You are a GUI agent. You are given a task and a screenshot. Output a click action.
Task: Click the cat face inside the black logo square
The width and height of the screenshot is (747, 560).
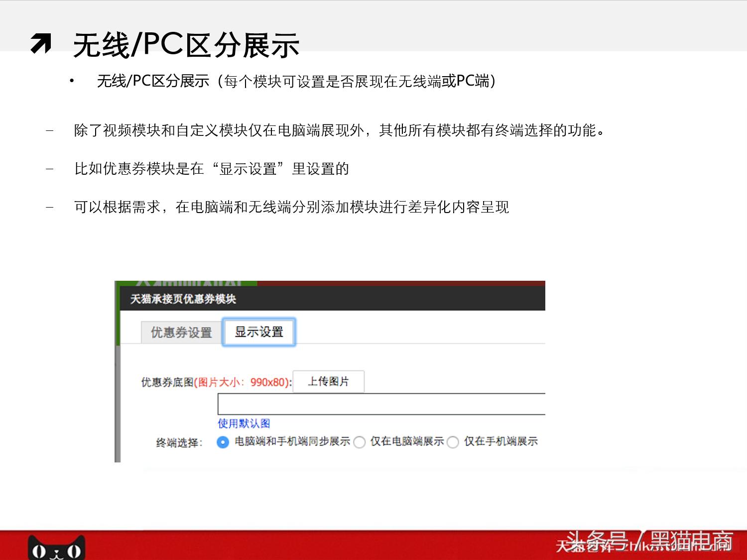pyautogui.click(x=56, y=550)
